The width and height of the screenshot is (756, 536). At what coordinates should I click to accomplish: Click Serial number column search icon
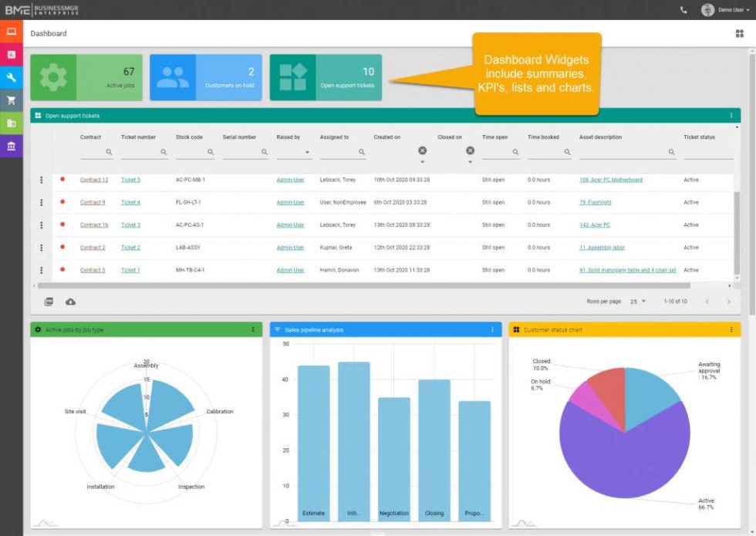click(264, 152)
